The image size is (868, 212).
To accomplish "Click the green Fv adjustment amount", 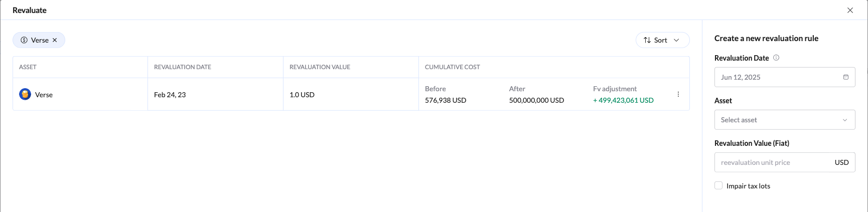I will (x=624, y=100).
